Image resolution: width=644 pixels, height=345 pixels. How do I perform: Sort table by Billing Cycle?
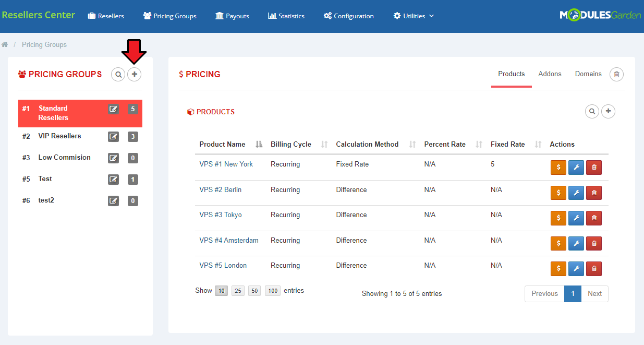click(299, 145)
